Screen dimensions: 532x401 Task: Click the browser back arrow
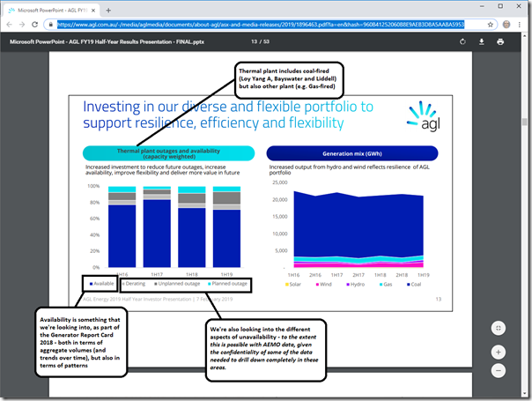click(x=9, y=25)
